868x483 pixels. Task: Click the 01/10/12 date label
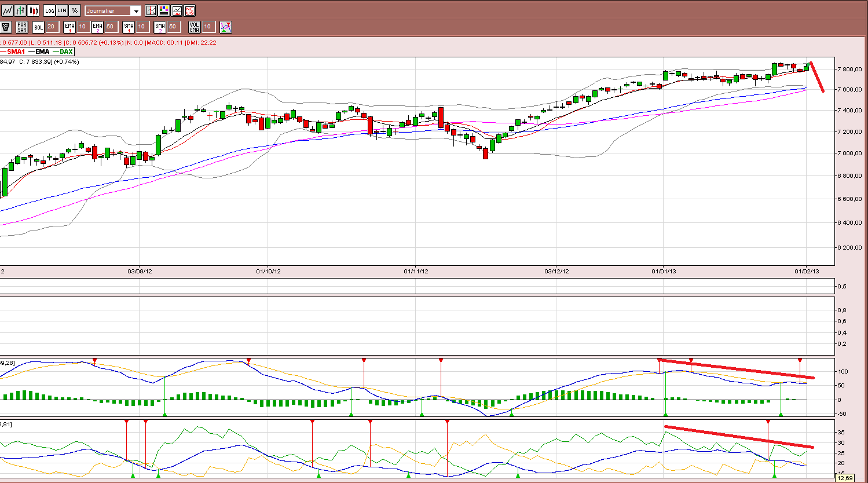coord(268,270)
